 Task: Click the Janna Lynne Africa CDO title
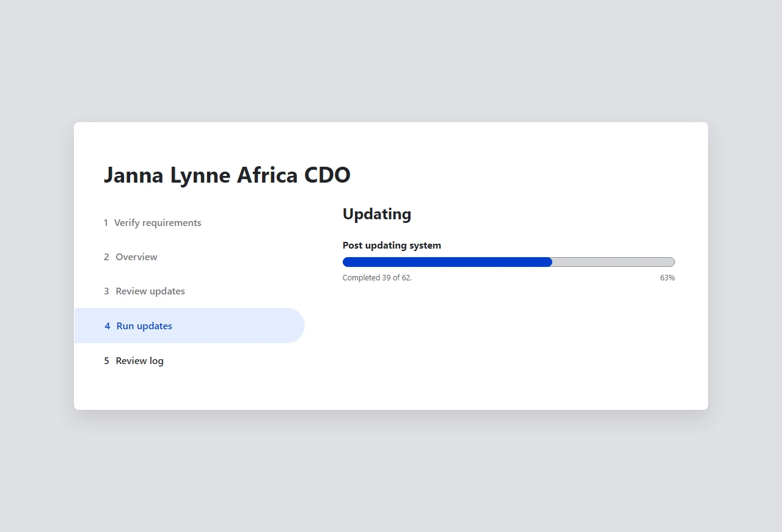pyautogui.click(x=227, y=175)
